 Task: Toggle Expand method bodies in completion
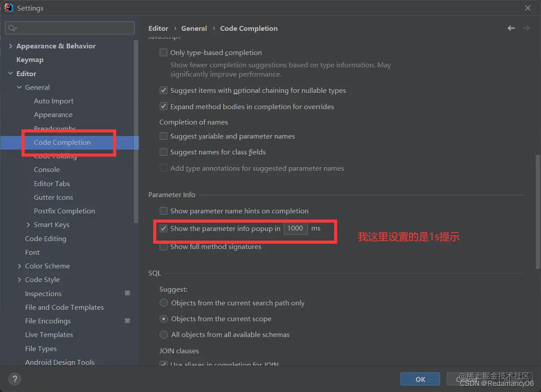click(x=163, y=106)
